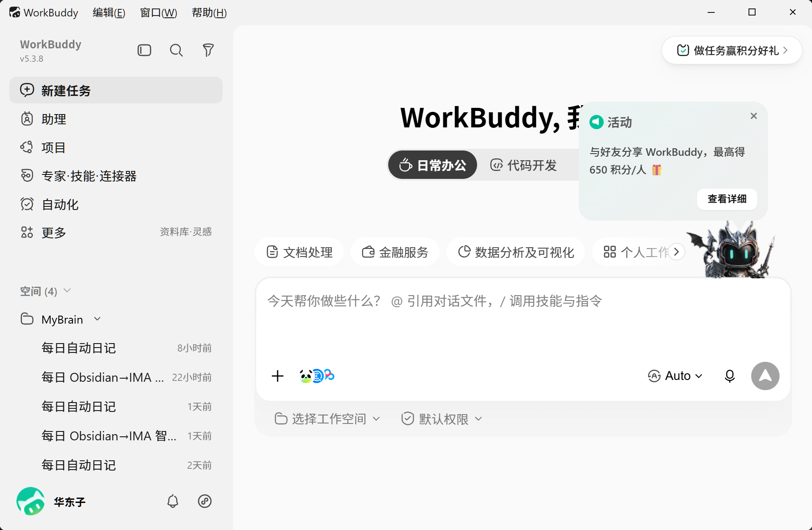The height and width of the screenshot is (530, 812).
Task: Maximize the WorkBuddy window
Action: [x=752, y=12]
